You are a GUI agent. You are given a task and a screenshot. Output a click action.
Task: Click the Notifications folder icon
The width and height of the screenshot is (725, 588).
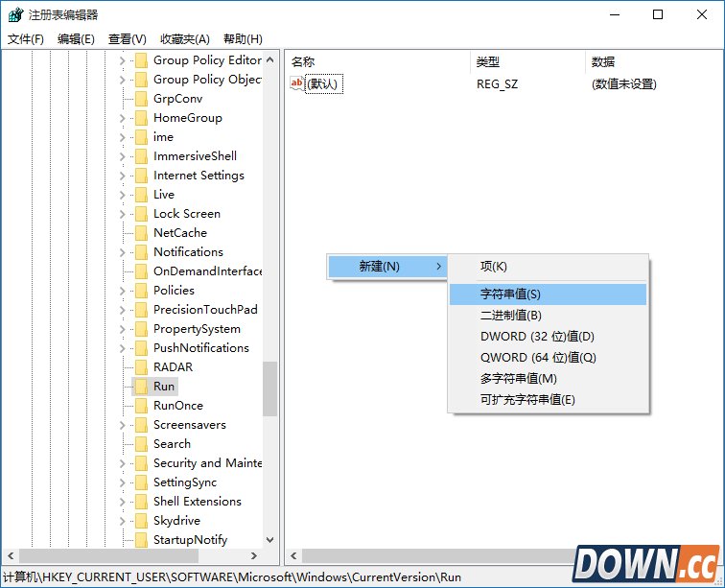pos(141,252)
